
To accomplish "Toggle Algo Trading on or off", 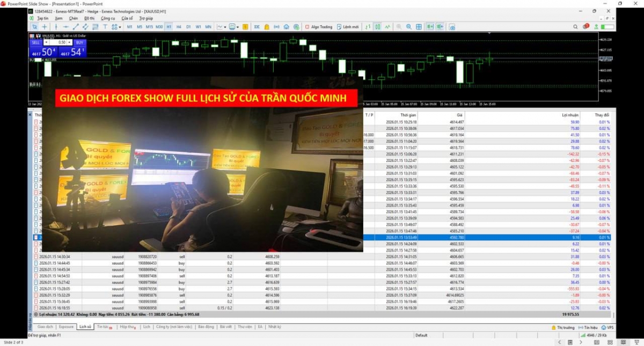I will [x=319, y=27].
